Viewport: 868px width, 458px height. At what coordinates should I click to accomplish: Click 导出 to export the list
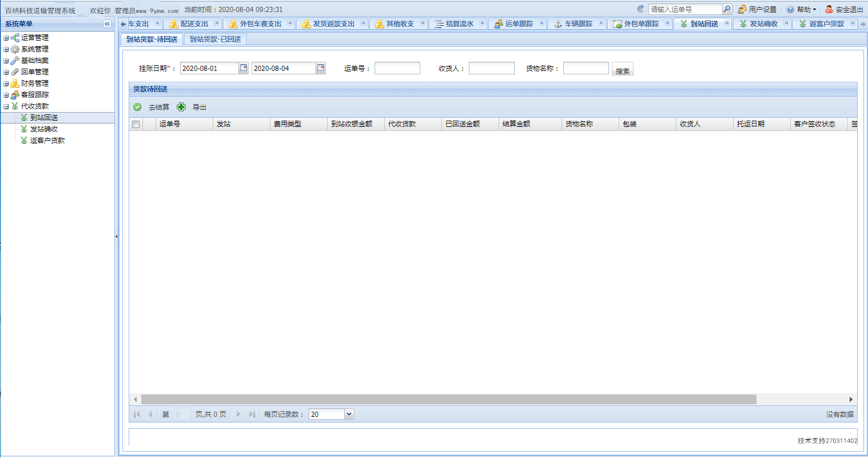[192, 107]
